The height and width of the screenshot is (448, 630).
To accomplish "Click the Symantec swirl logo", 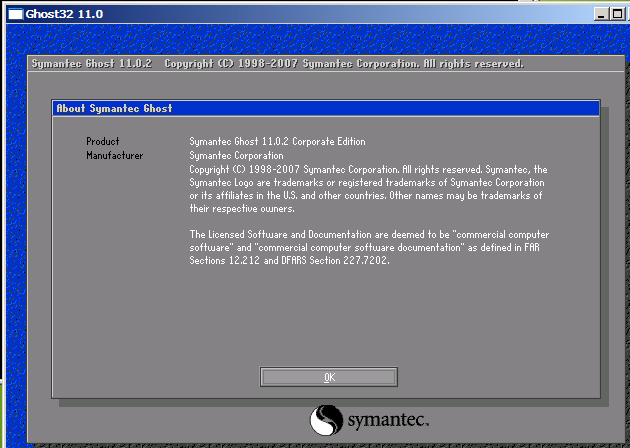I will click(327, 419).
